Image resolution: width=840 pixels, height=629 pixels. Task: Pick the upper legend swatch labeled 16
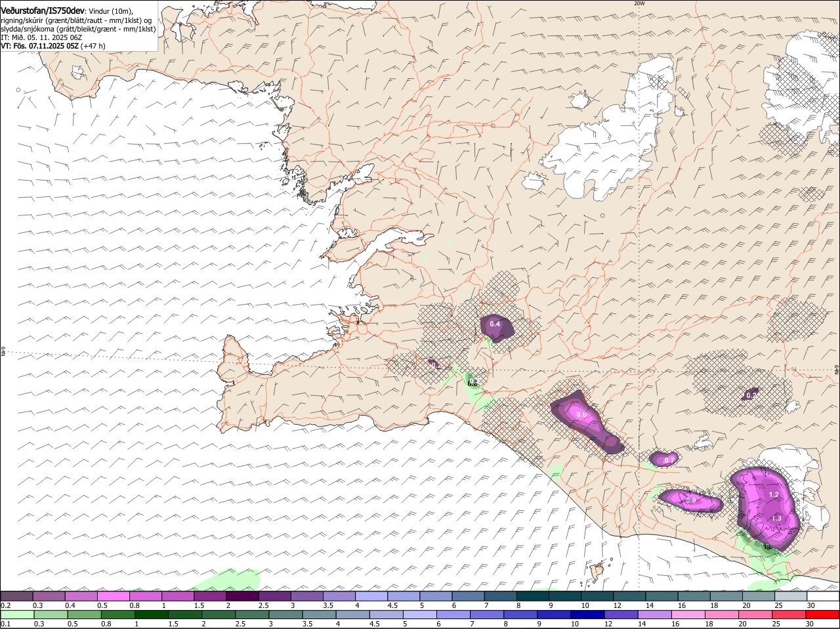tap(694, 596)
